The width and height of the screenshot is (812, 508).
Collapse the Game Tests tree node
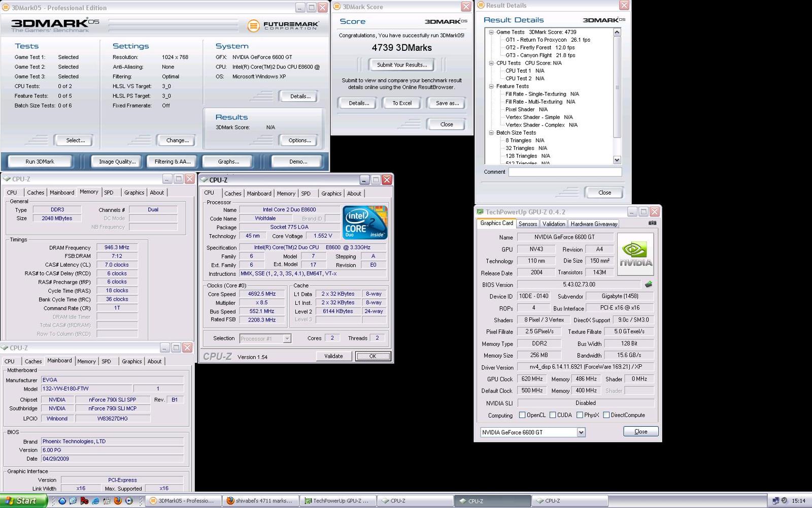click(491, 32)
